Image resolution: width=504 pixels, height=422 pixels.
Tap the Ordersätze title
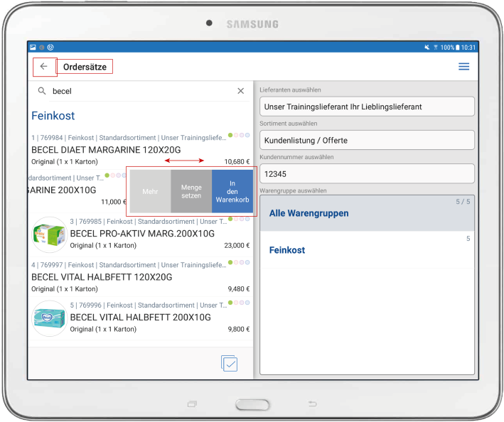(x=85, y=67)
